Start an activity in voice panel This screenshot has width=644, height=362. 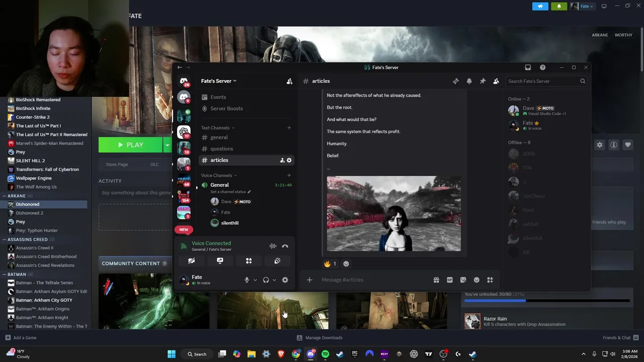click(249, 261)
